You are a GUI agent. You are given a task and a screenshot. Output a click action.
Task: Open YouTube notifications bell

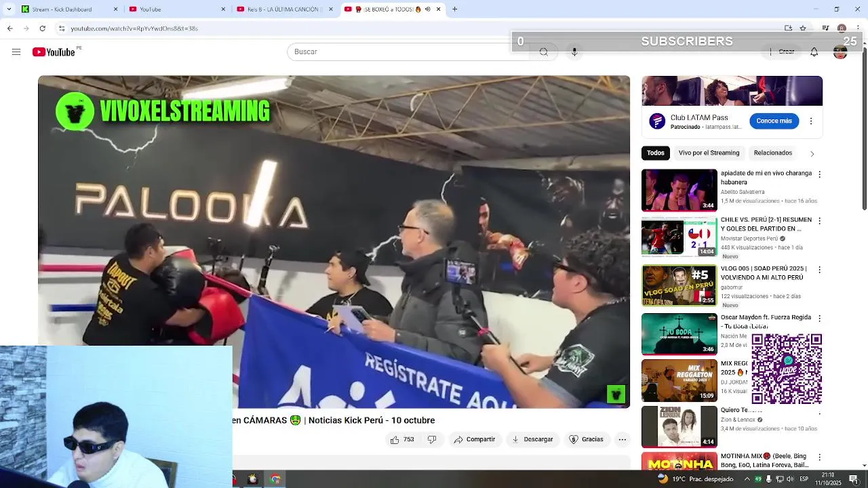(x=814, y=52)
